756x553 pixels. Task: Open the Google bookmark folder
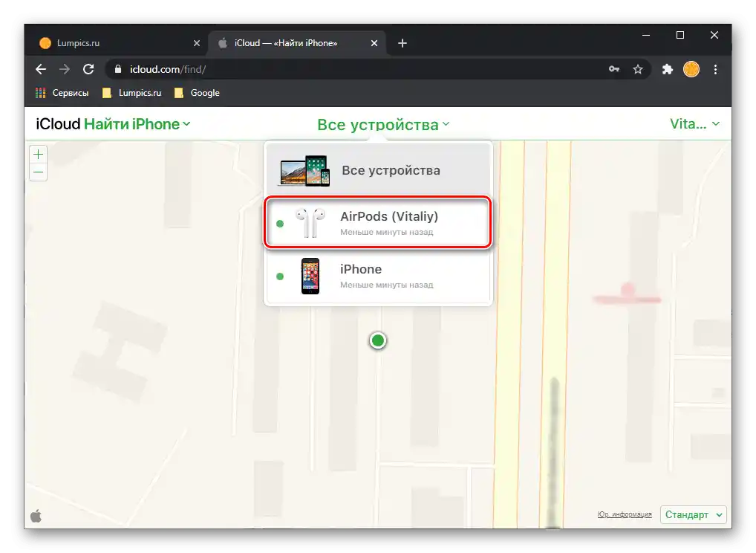point(198,93)
